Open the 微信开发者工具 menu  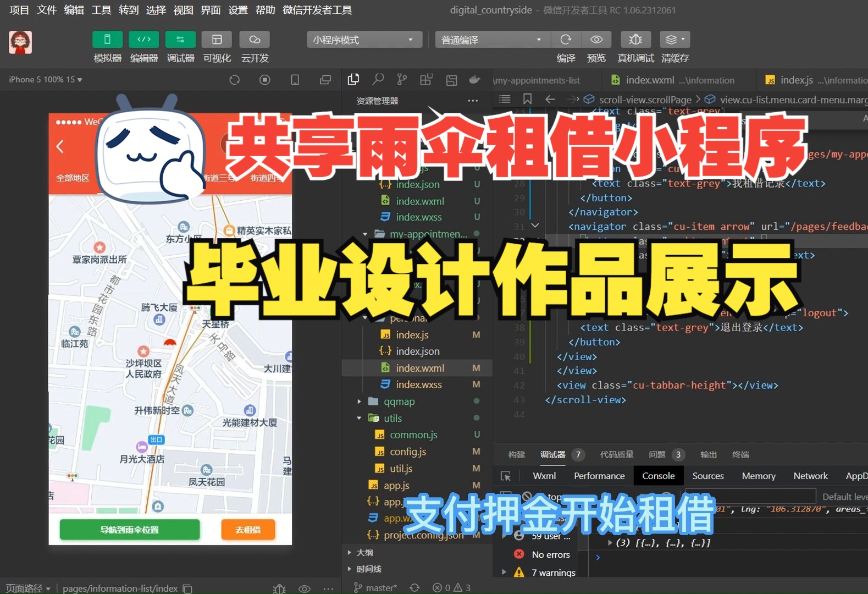[x=317, y=10]
